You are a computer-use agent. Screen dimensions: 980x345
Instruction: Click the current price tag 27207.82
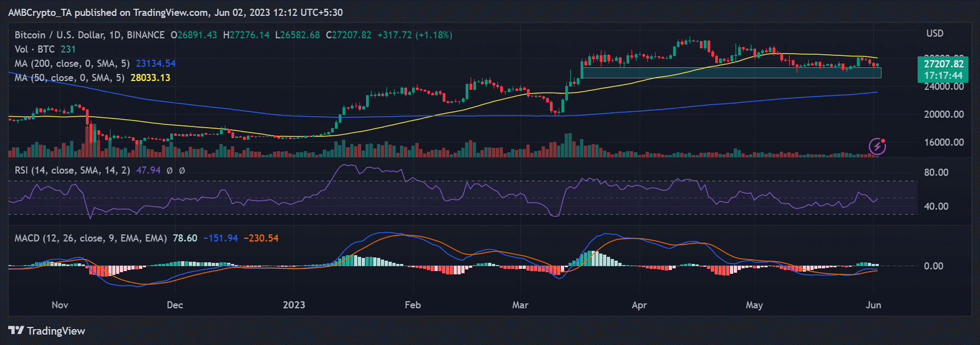point(943,64)
